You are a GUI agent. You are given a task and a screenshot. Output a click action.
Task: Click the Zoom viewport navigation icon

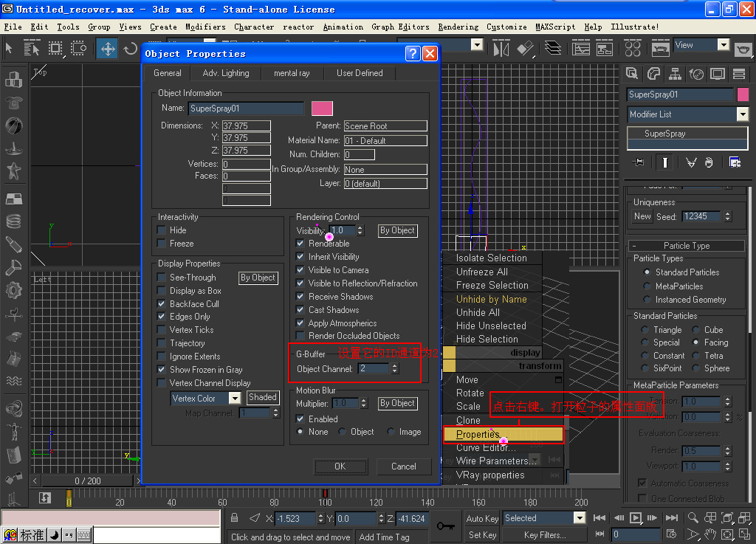(x=693, y=518)
